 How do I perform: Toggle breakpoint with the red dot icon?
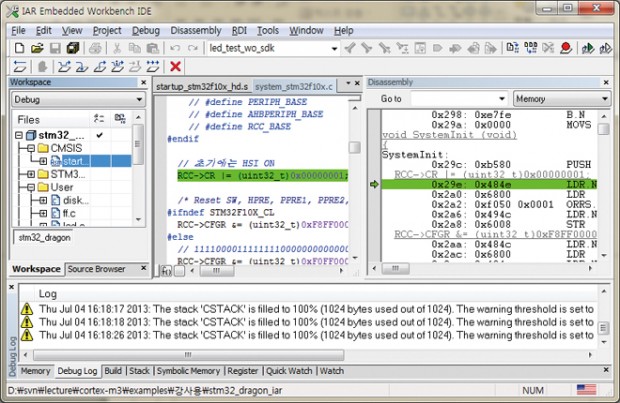click(x=566, y=48)
